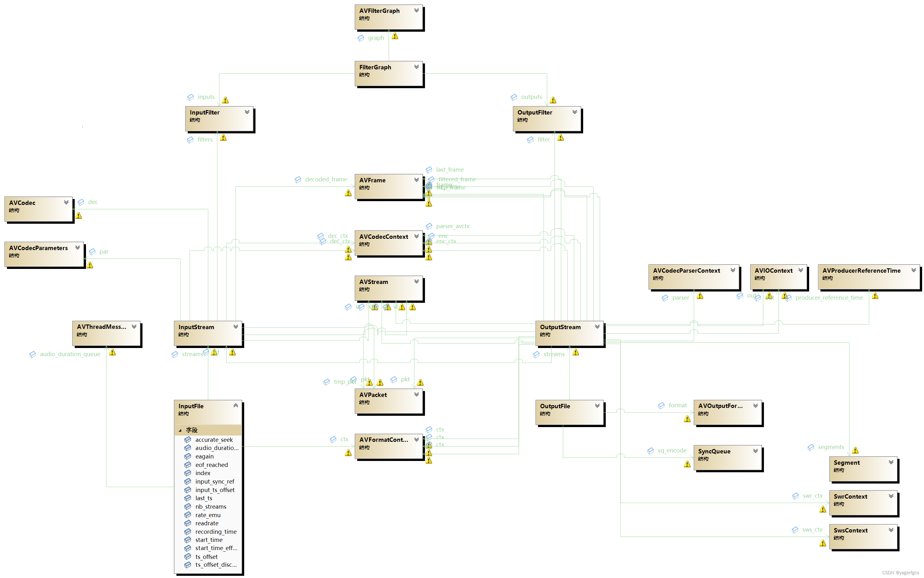Select the recording_time field icon
924x578 pixels.
(x=188, y=531)
